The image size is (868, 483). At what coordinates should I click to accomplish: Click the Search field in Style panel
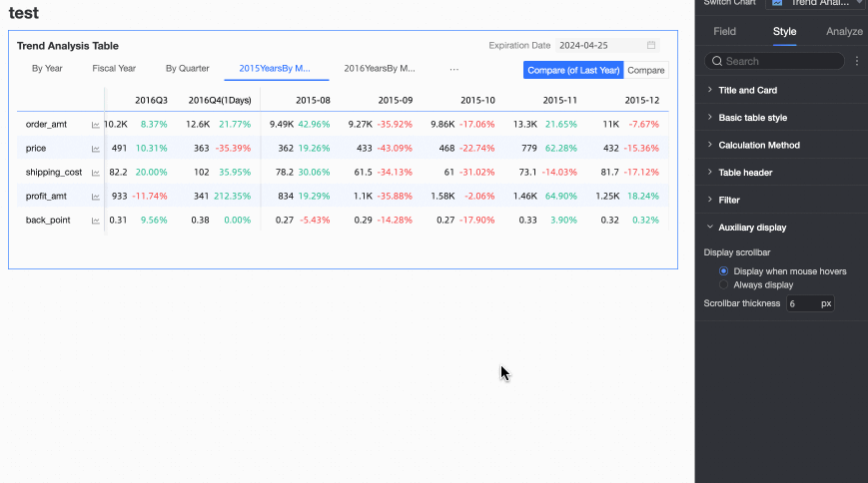[x=774, y=61]
